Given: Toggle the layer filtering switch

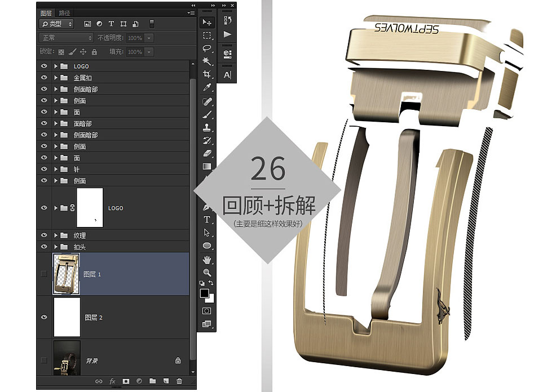Looking at the screenshot, I should 152,24.
